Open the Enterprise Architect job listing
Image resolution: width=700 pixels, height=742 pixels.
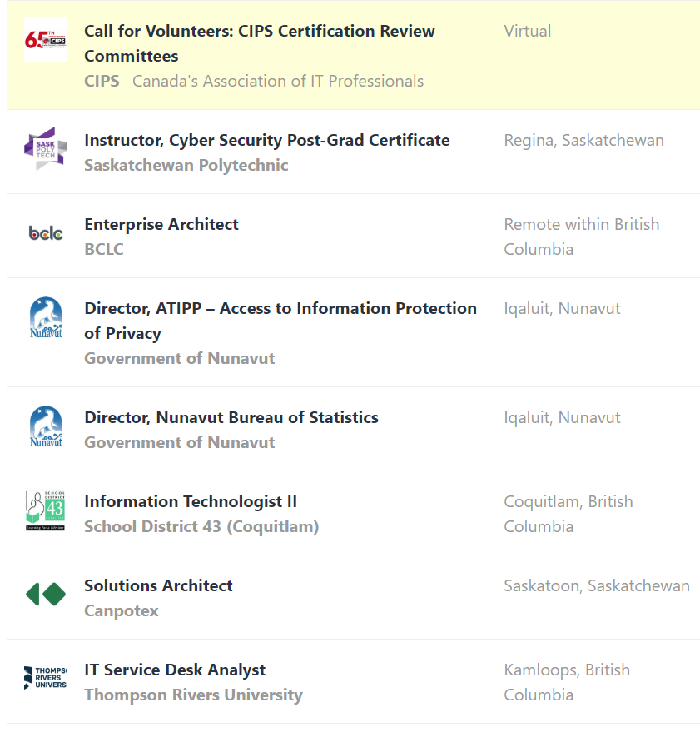pos(161,224)
